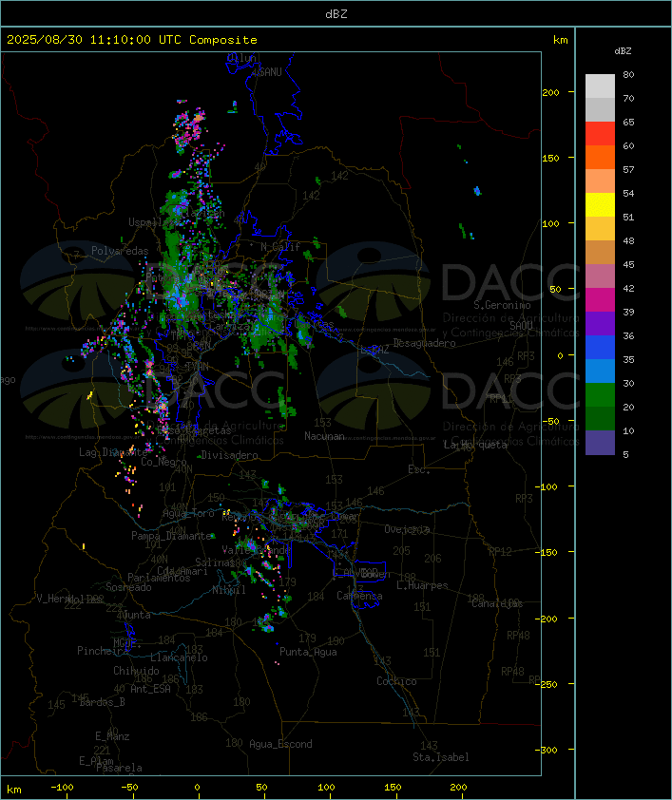
Task: Click the bright yellow 51-54 dBZ swatch
Action: pyautogui.click(x=600, y=204)
